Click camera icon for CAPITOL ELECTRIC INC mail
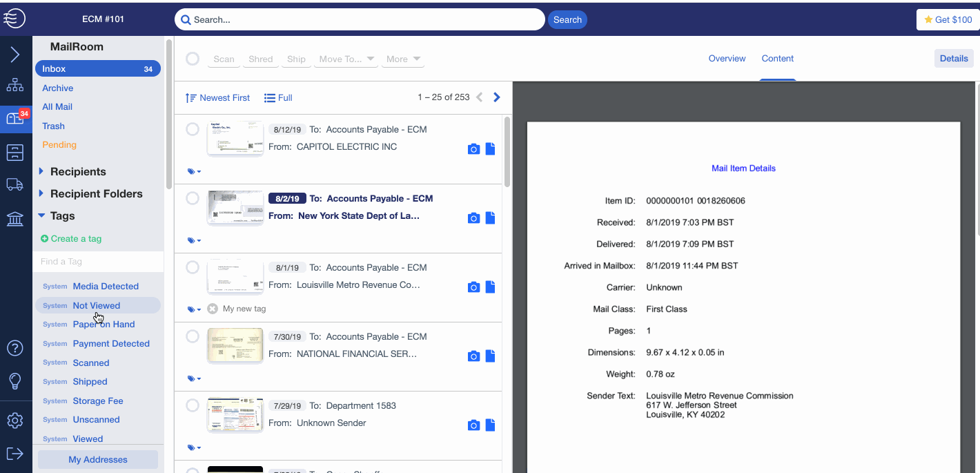 tap(473, 149)
